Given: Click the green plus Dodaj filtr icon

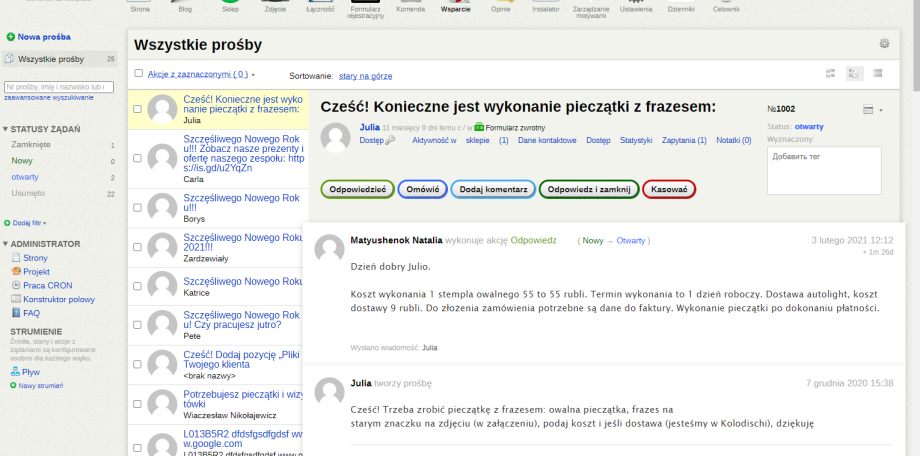Looking at the screenshot, I should (x=7, y=223).
